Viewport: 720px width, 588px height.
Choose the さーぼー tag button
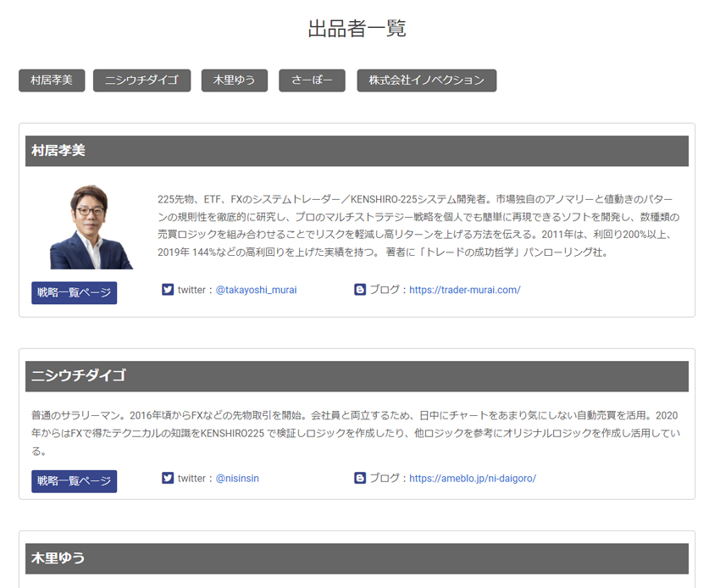pyautogui.click(x=312, y=80)
